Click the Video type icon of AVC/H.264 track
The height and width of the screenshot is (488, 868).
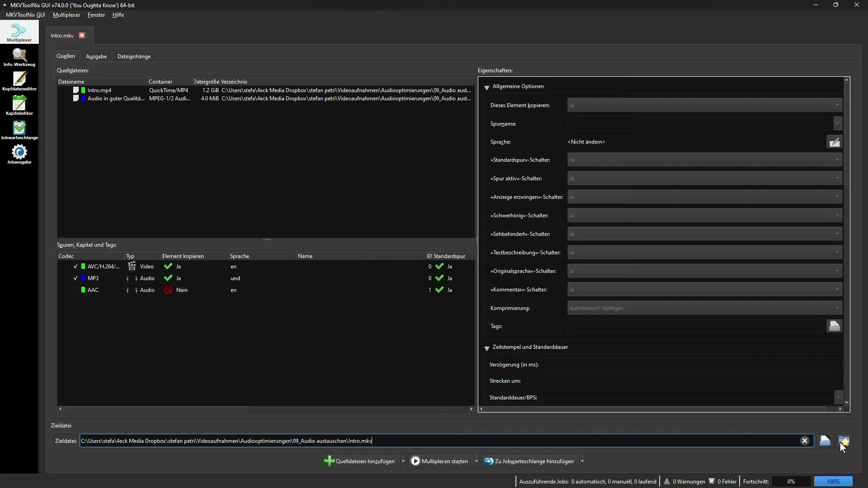[x=132, y=266]
